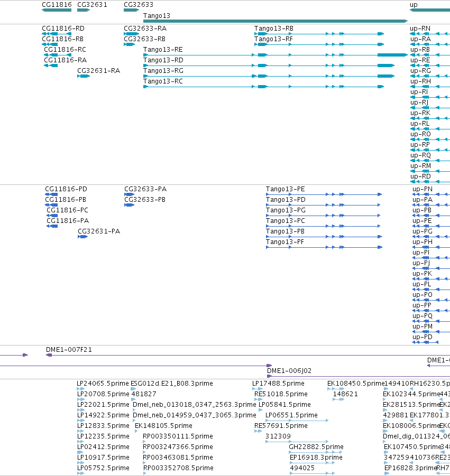Screen dimensions: 450x476
Task: Click the CG11816 gene label
Action: pyautogui.click(x=57, y=5)
